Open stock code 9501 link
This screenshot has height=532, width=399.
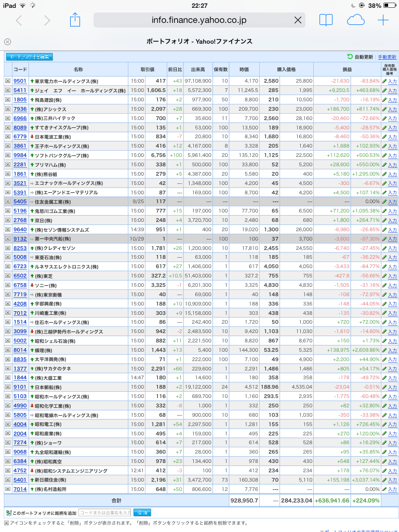point(20,81)
